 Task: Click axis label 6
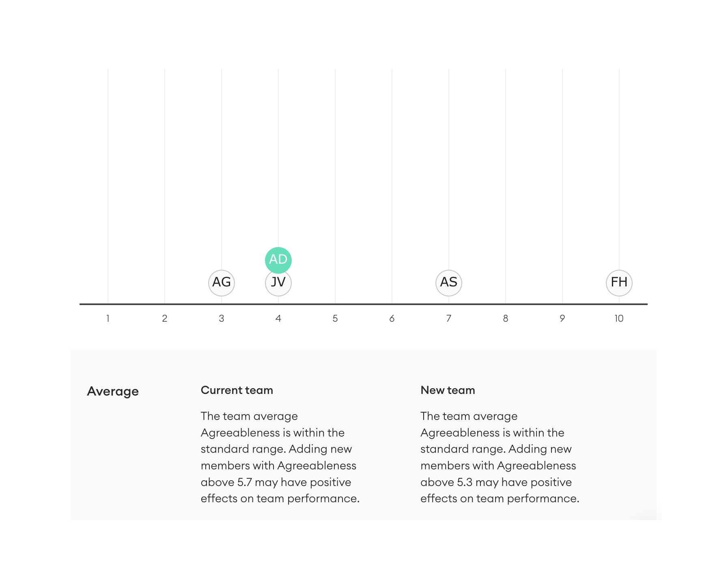(x=392, y=318)
